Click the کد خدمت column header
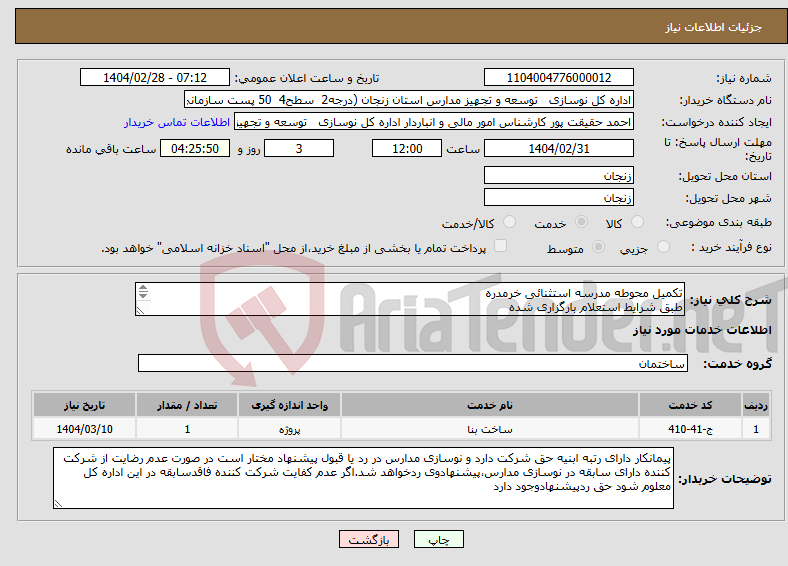This screenshot has width=788, height=566. [x=691, y=405]
